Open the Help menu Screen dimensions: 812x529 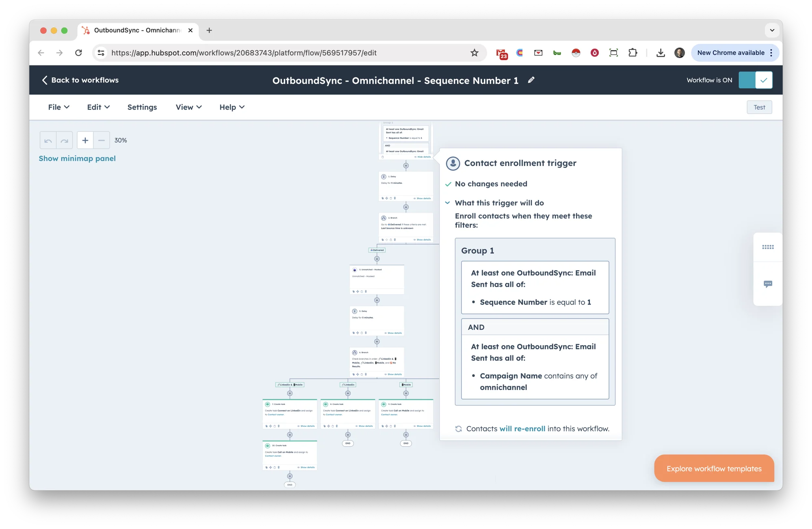231,107
